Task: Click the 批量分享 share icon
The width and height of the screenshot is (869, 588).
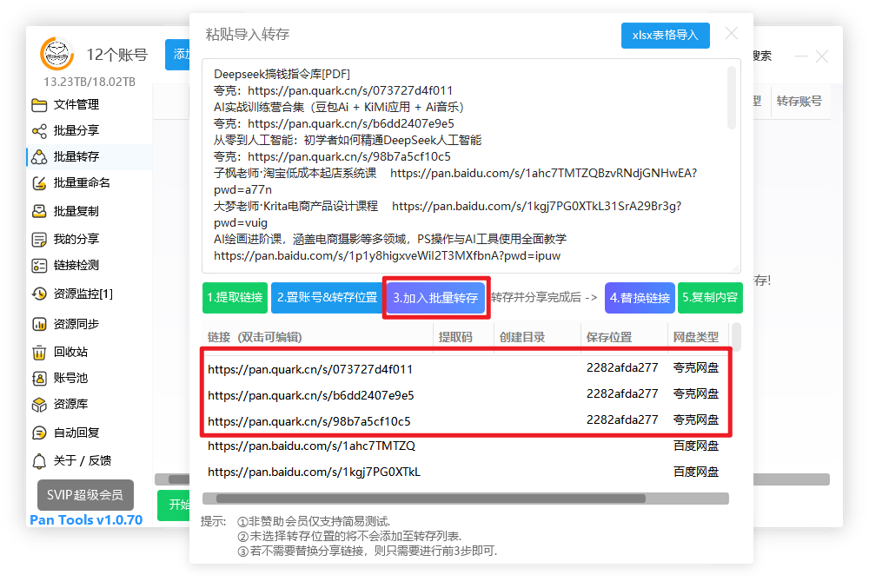Action: (x=39, y=130)
